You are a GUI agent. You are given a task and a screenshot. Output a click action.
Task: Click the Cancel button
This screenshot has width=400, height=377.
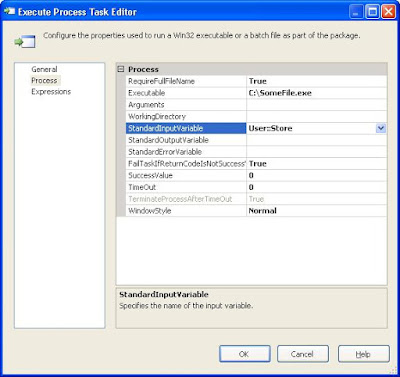tap(303, 354)
